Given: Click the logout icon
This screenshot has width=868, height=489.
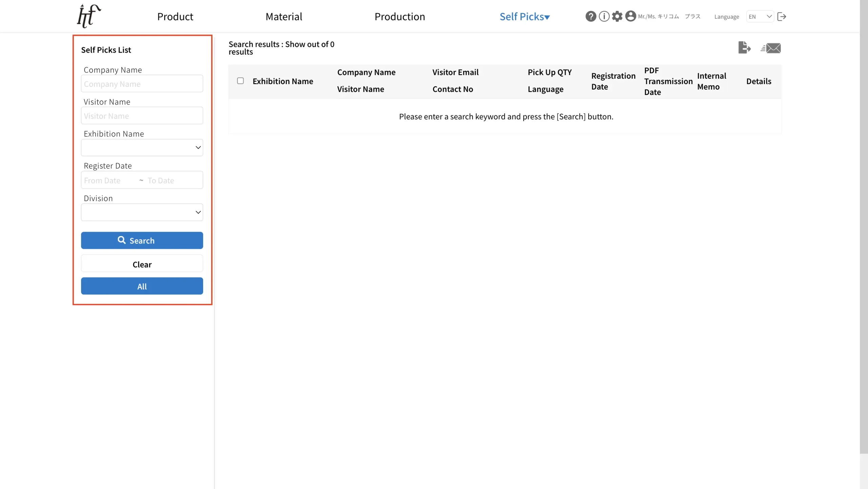Looking at the screenshot, I should pyautogui.click(x=782, y=16).
